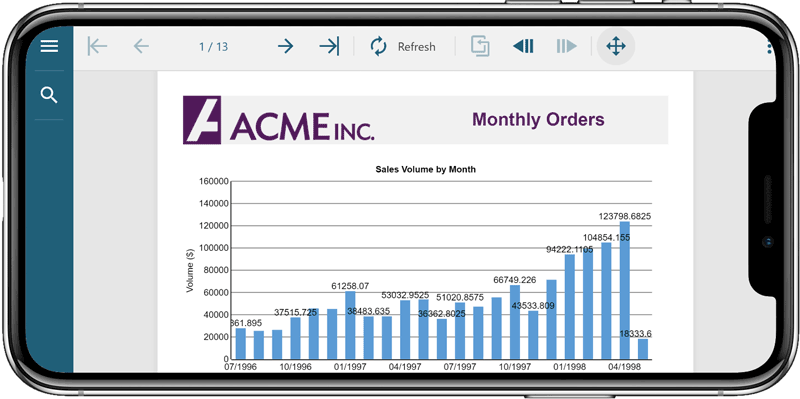The height and width of the screenshot is (399, 800).
Task: Click the Monthly Orders title
Action: pos(538,120)
